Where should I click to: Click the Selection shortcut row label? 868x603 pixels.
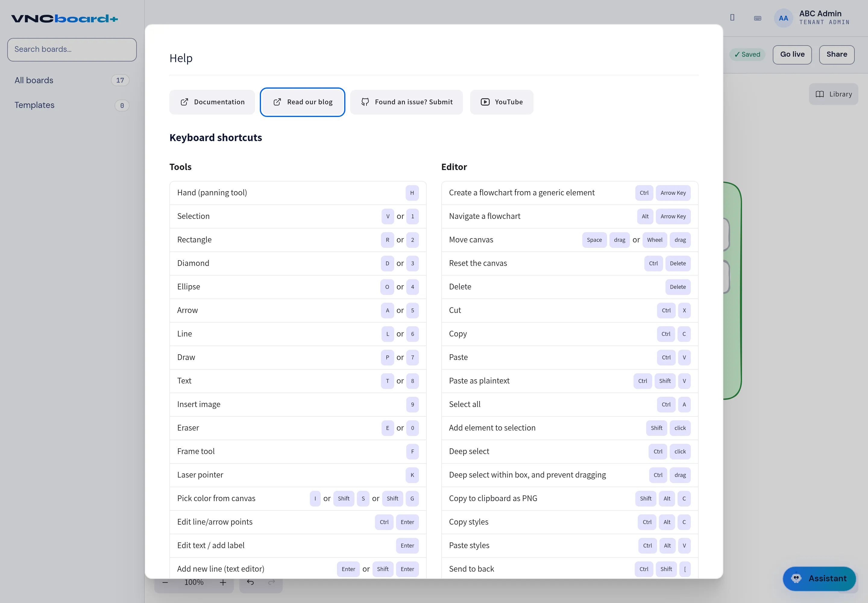193,216
